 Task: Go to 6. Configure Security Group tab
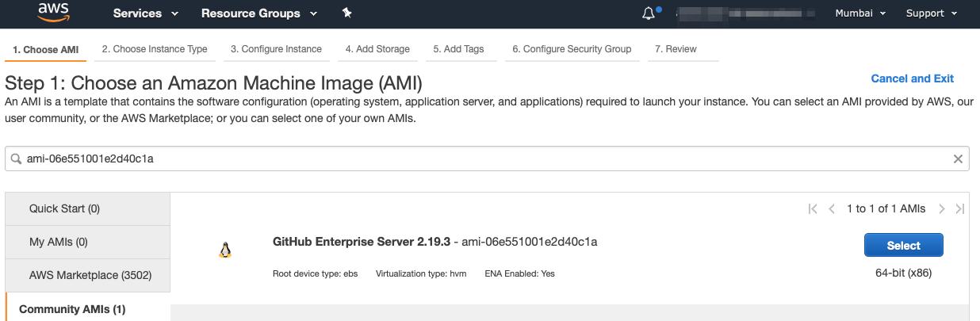pos(572,49)
